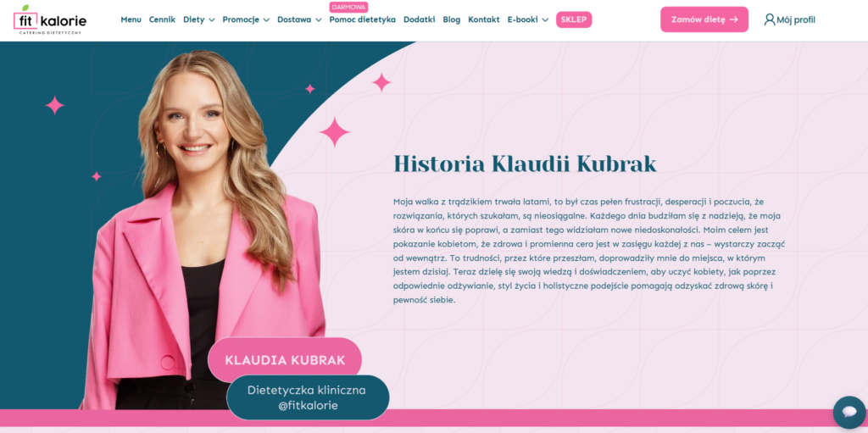
Task: Click the user profile icon
Action: (x=769, y=20)
